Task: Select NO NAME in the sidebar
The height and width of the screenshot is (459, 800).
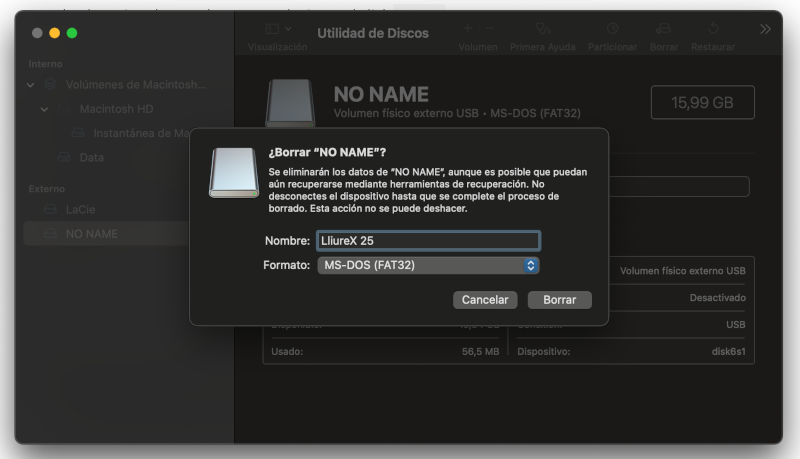Action: (91, 234)
